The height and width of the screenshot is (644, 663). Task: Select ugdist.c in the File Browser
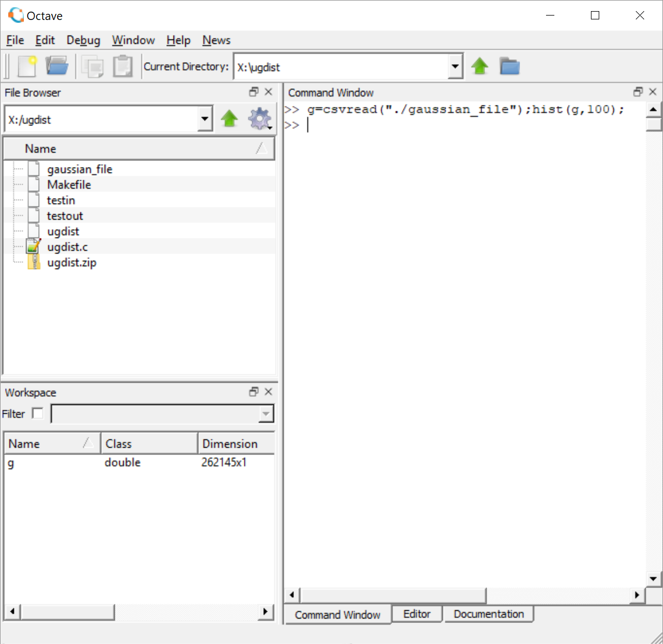coord(67,246)
